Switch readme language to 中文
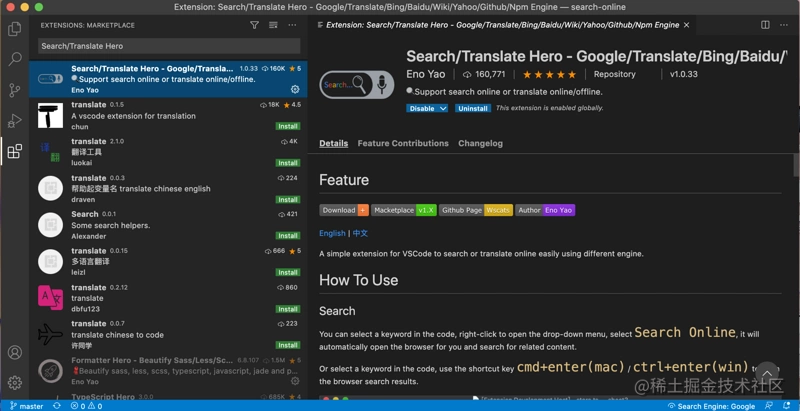The width and height of the screenshot is (800, 411). tap(360, 233)
